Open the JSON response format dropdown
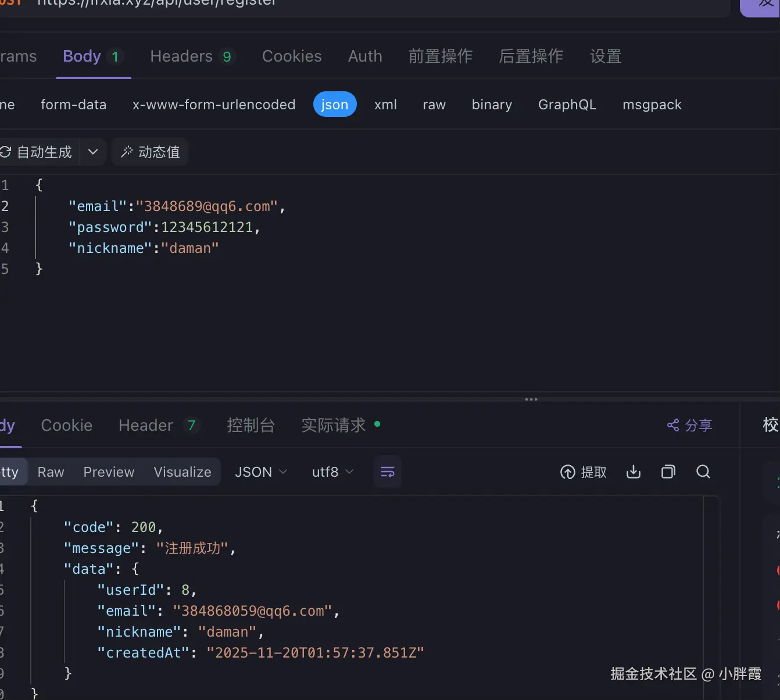 (261, 472)
